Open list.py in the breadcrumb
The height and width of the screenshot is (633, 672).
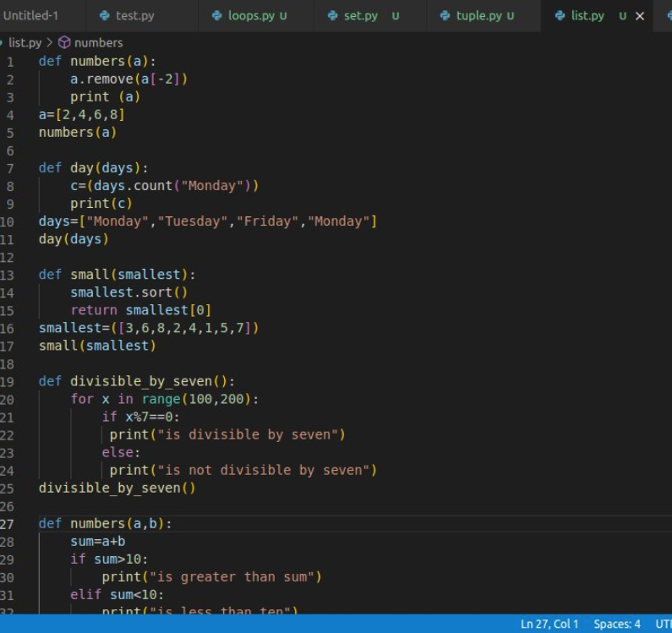25,43
